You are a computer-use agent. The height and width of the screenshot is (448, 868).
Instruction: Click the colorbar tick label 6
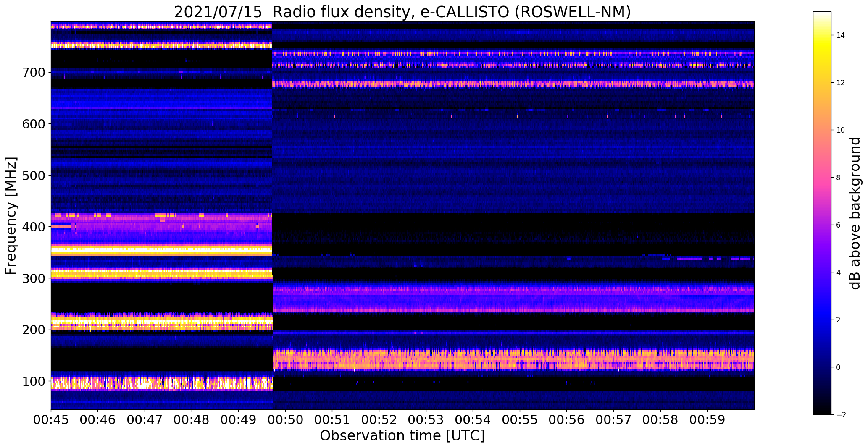point(838,225)
